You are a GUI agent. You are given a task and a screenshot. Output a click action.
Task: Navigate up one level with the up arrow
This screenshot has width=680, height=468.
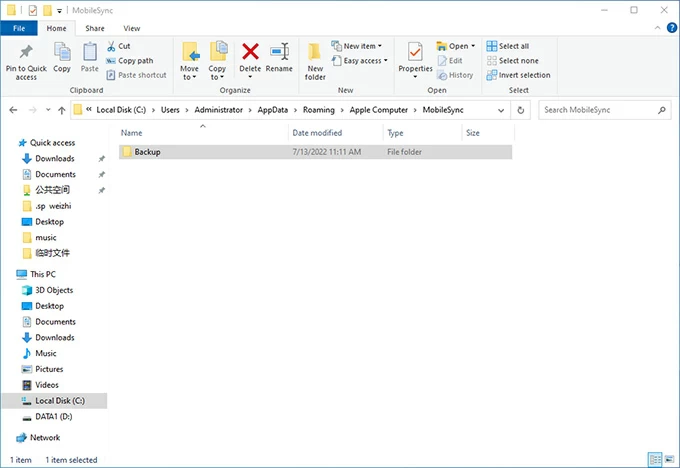[58, 109]
